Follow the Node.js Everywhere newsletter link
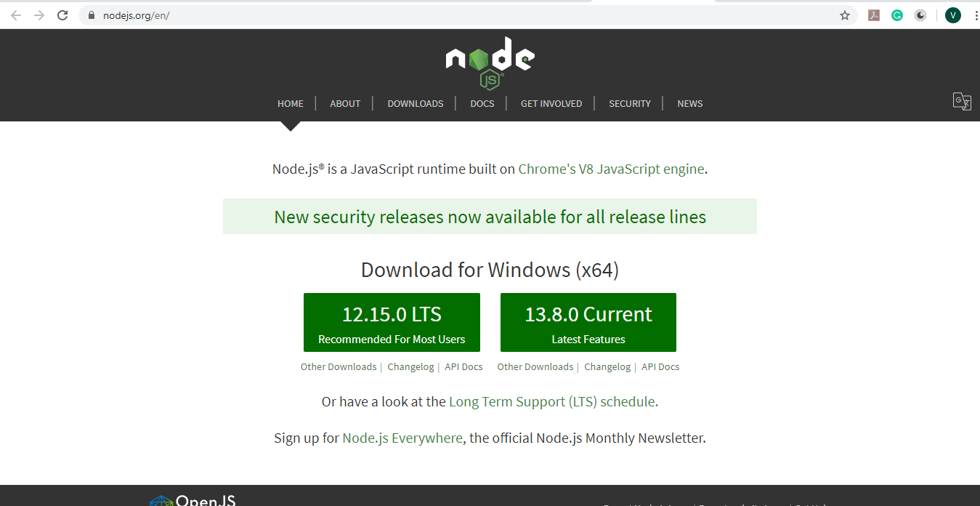The height and width of the screenshot is (506, 980). click(402, 438)
